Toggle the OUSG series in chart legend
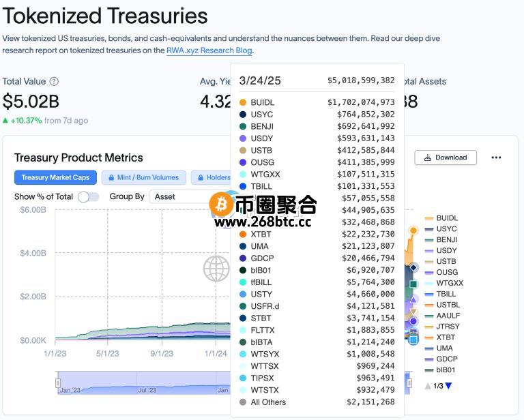 pos(441,273)
